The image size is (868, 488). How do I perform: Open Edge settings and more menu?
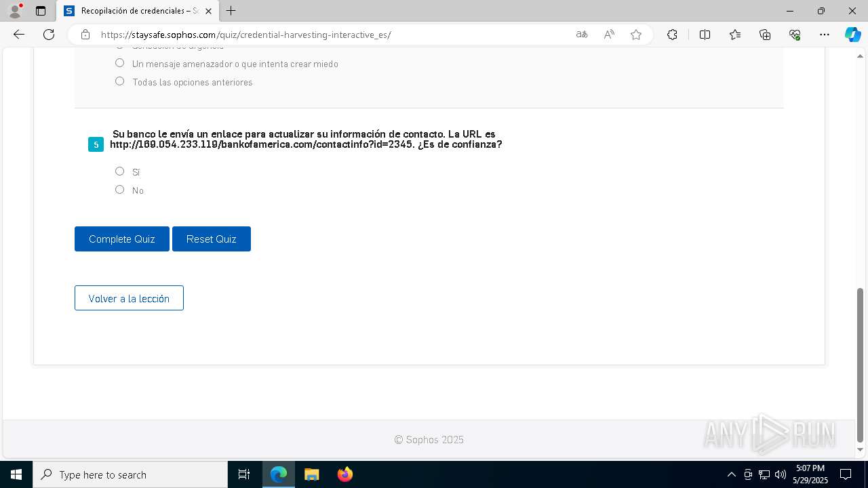point(825,35)
